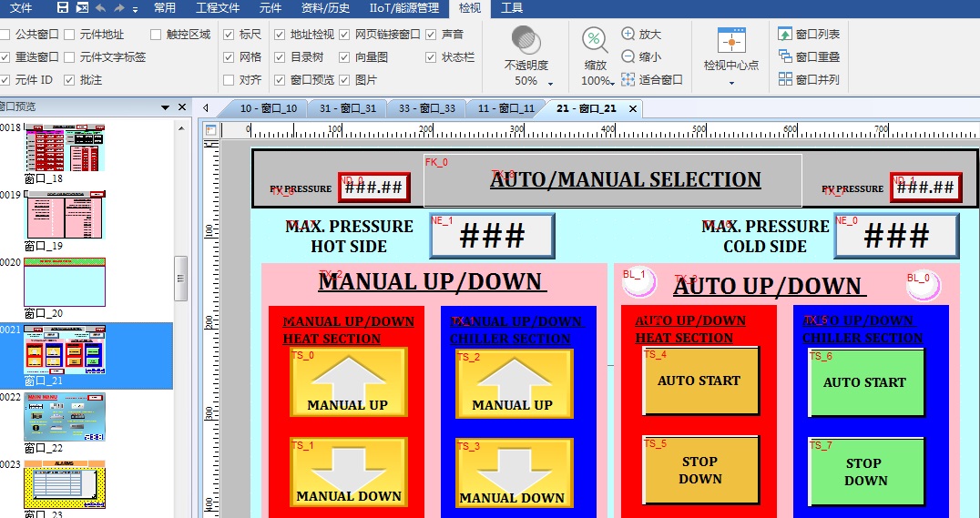The height and width of the screenshot is (518, 980).
Task: Click MANUAL UP in the chiller section
Action: [x=514, y=383]
